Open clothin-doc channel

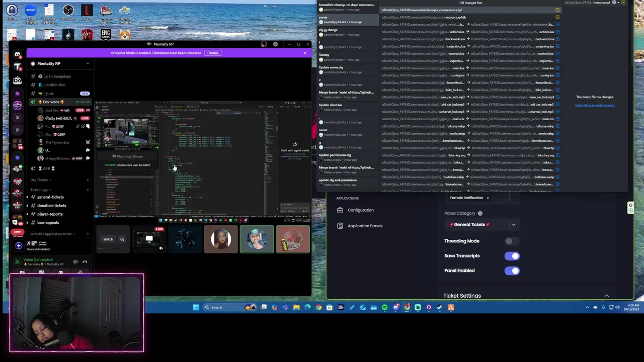point(59,85)
